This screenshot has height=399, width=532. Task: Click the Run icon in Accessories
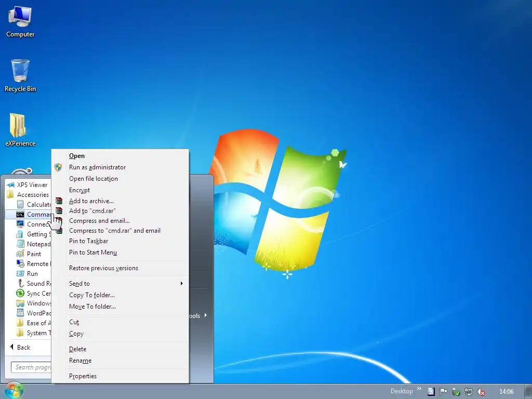(x=20, y=273)
